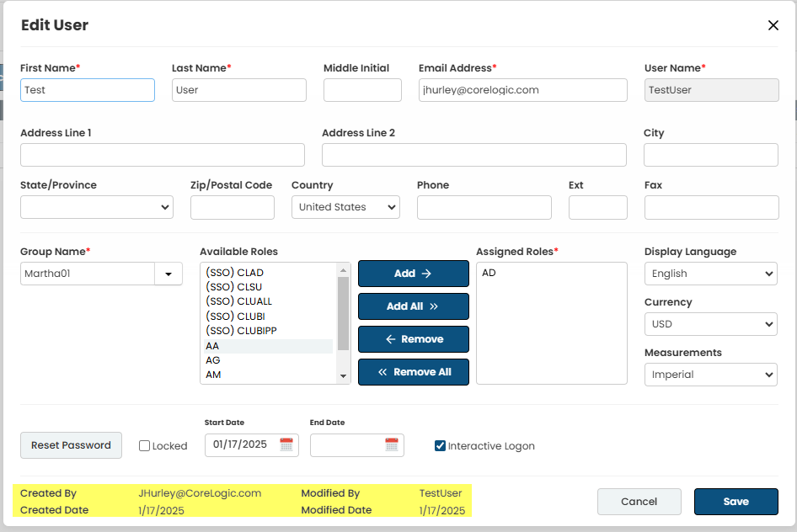Open the Start Date calendar picker
797x532 pixels.
pyautogui.click(x=286, y=444)
